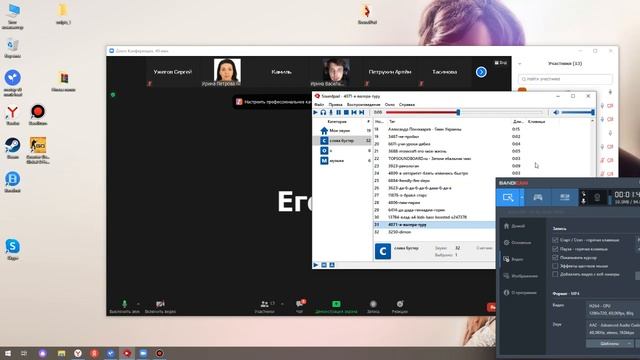
Task: Open the Справка menu in Soundpad
Action: 407,104
